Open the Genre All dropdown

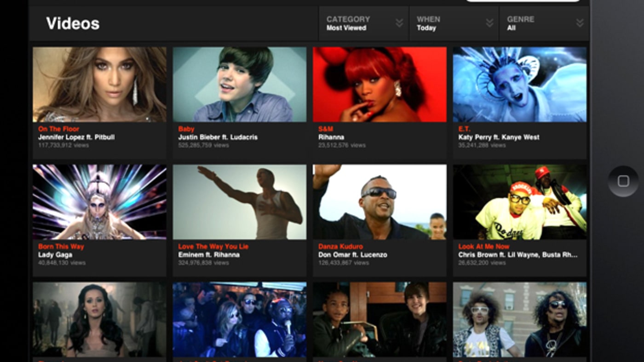544,23
